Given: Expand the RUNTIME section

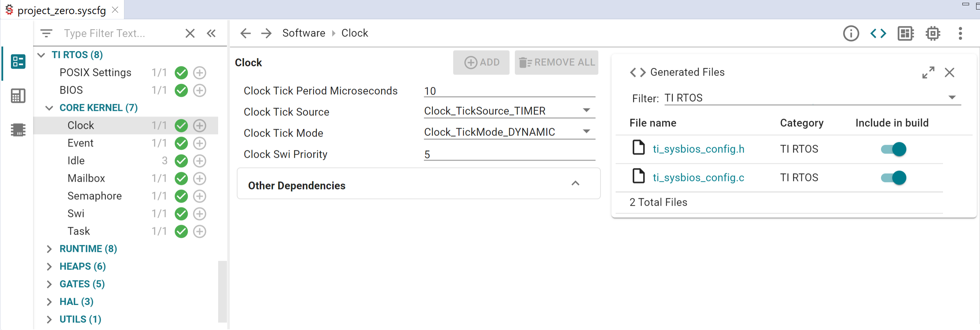Looking at the screenshot, I should (49, 249).
